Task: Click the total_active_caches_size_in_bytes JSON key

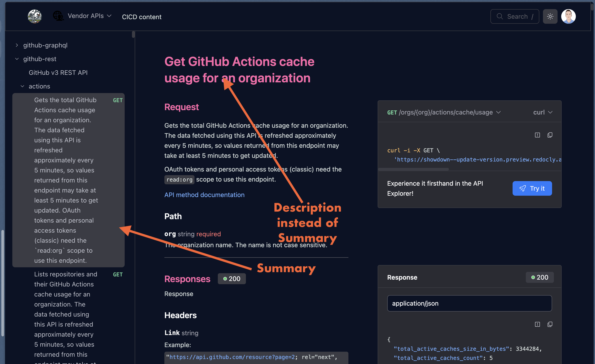Action: 451,349
